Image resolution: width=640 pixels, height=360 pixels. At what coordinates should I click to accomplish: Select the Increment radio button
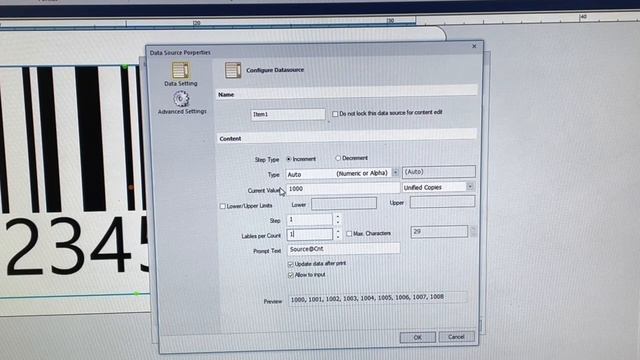(289, 159)
